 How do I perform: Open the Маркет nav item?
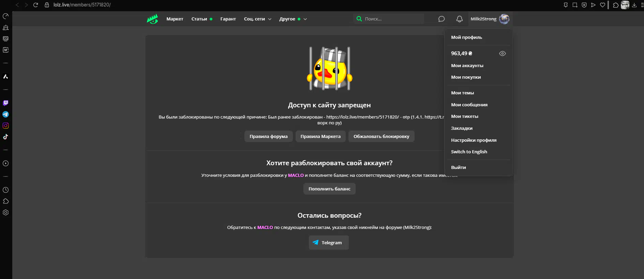coord(175,19)
